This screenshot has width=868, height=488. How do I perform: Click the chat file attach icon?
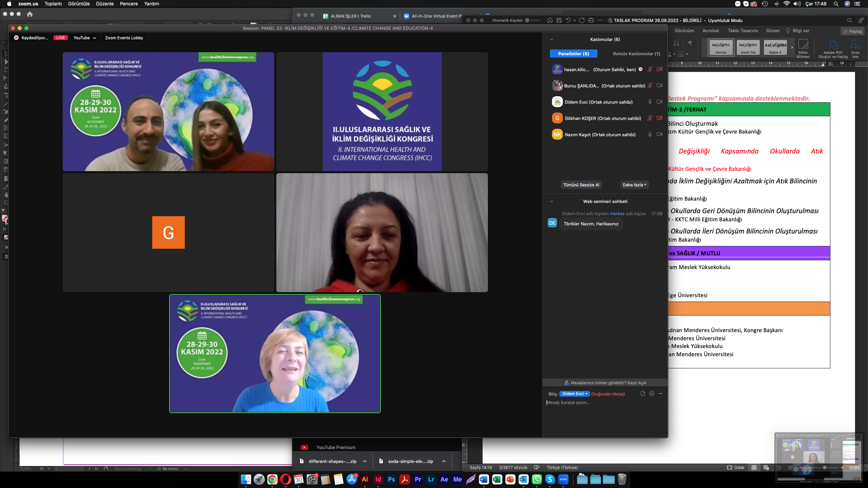[643, 394]
